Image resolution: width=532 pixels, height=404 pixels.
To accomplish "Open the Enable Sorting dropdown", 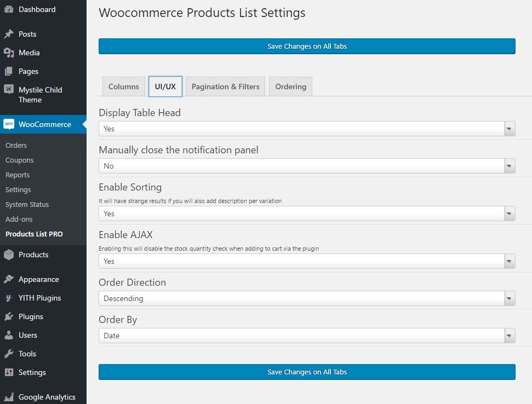I will pos(307,213).
